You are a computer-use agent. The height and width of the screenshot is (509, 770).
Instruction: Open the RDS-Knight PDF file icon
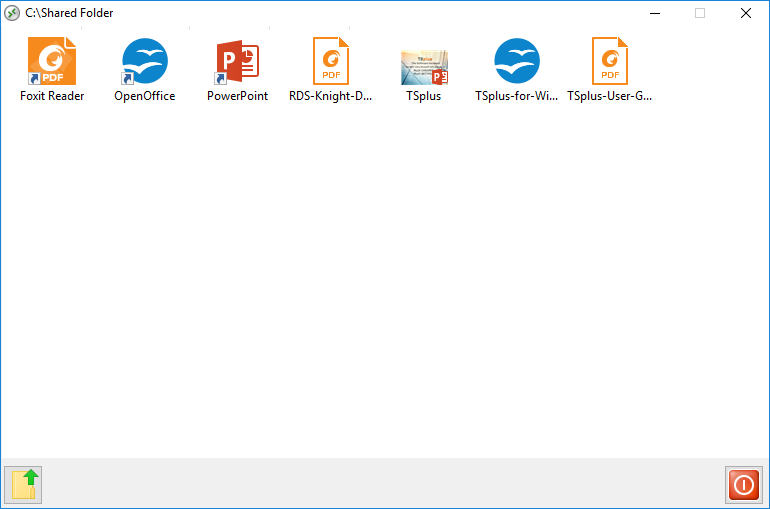(330, 61)
